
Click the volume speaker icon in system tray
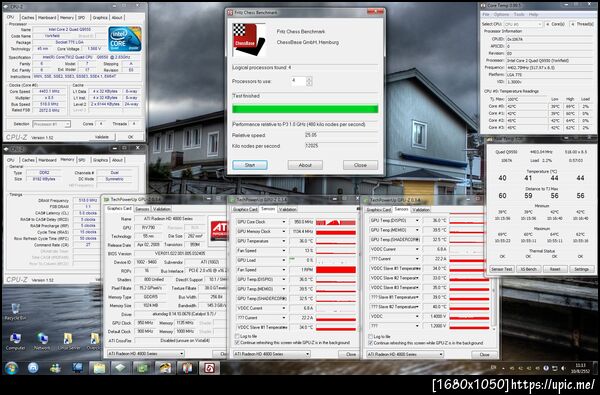click(x=563, y=368)
